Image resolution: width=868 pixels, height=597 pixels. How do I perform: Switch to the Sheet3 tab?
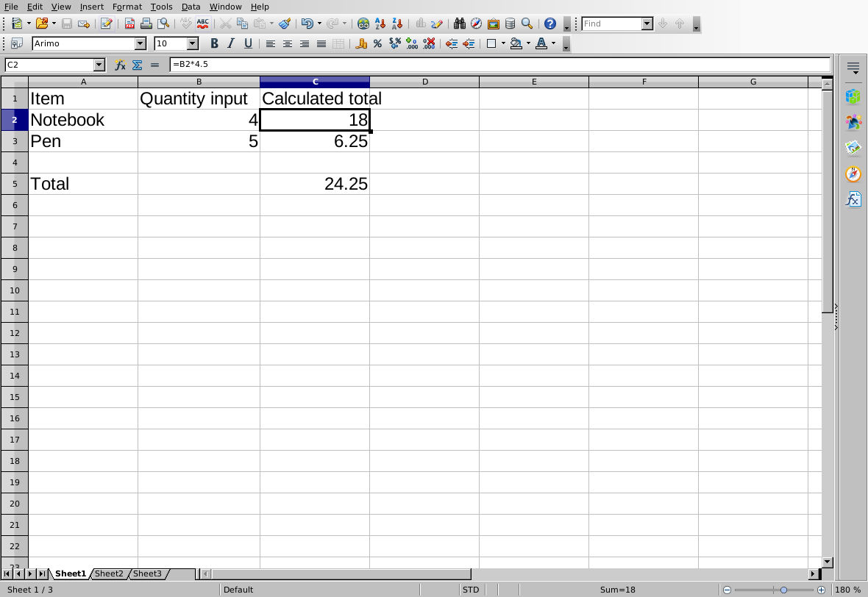point(147,573)
